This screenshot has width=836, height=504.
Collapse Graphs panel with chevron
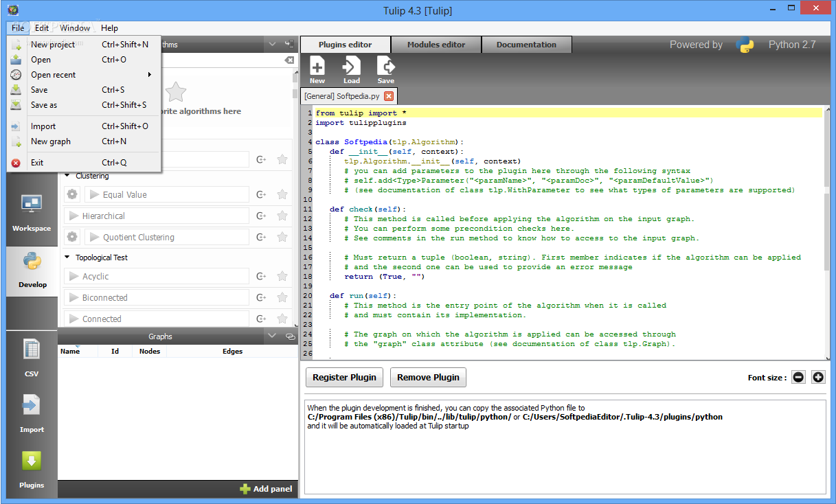[273, 336]
